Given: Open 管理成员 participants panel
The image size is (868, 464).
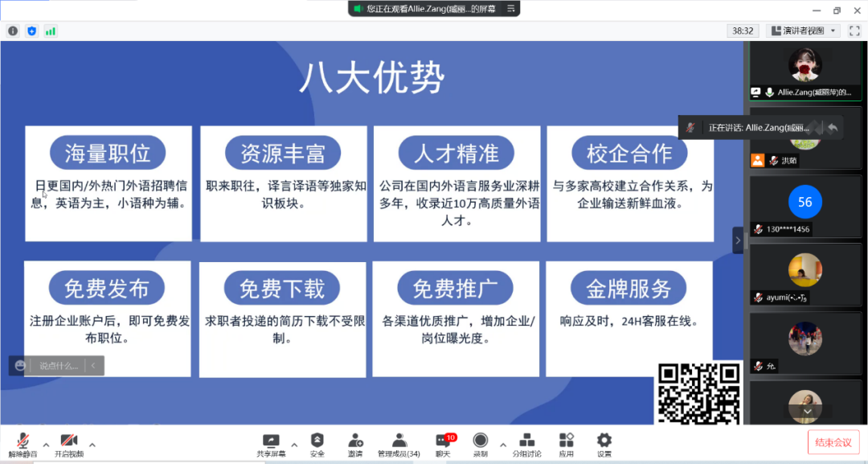Looking at the screenshot, I should (x=399, y=441).
